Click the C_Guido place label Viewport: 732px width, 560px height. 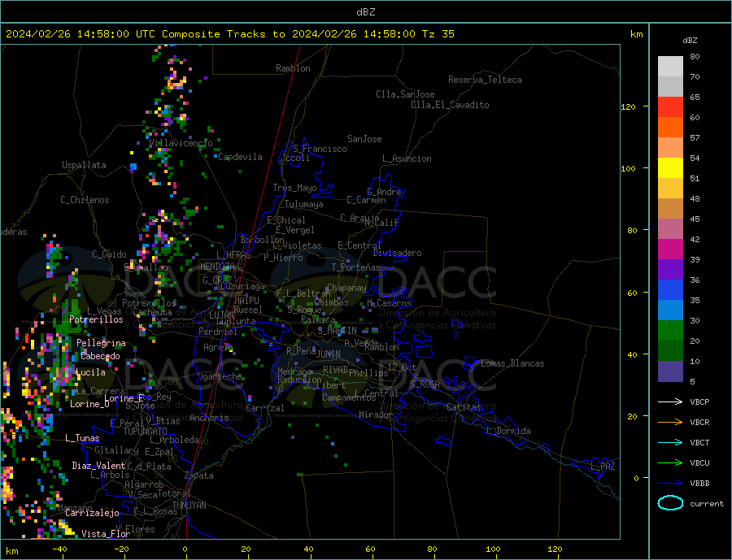pyautogui.click(x=109, y=254)
